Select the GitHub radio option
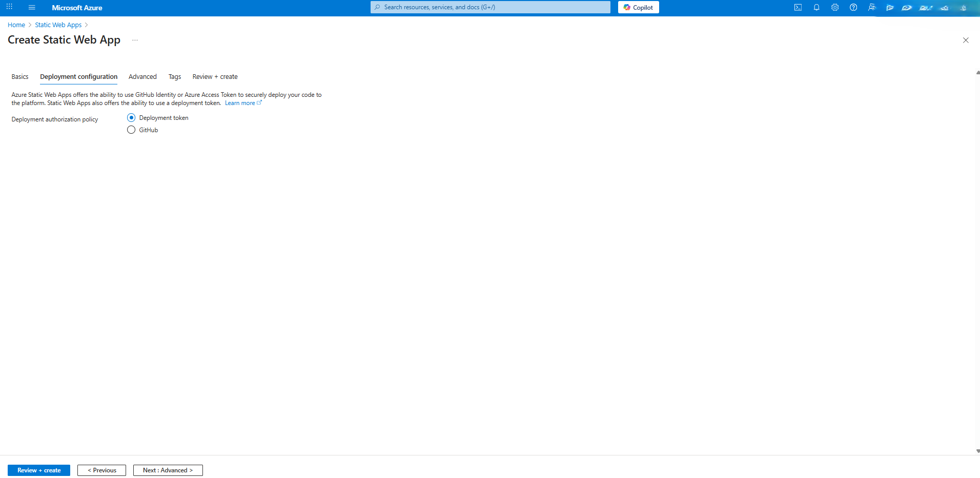 click(x=131, y=130)
